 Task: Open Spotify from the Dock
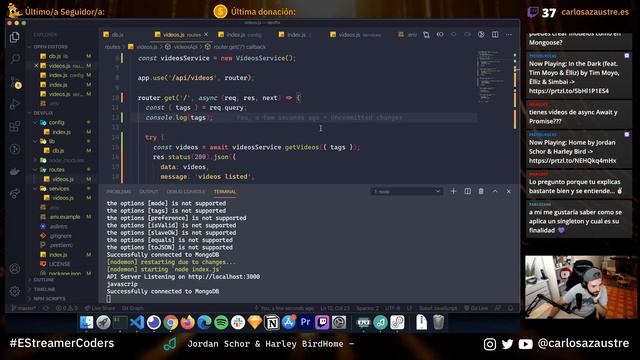point(221,322)
